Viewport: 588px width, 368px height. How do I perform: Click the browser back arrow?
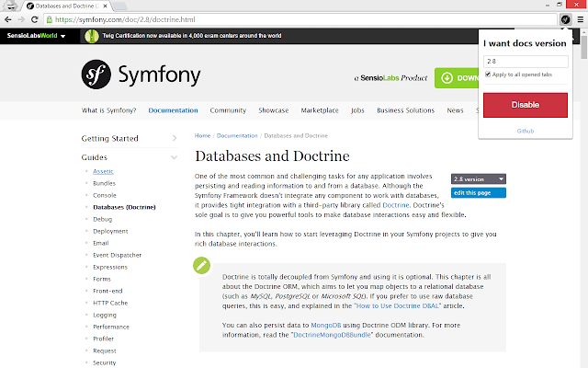(8, 19)
